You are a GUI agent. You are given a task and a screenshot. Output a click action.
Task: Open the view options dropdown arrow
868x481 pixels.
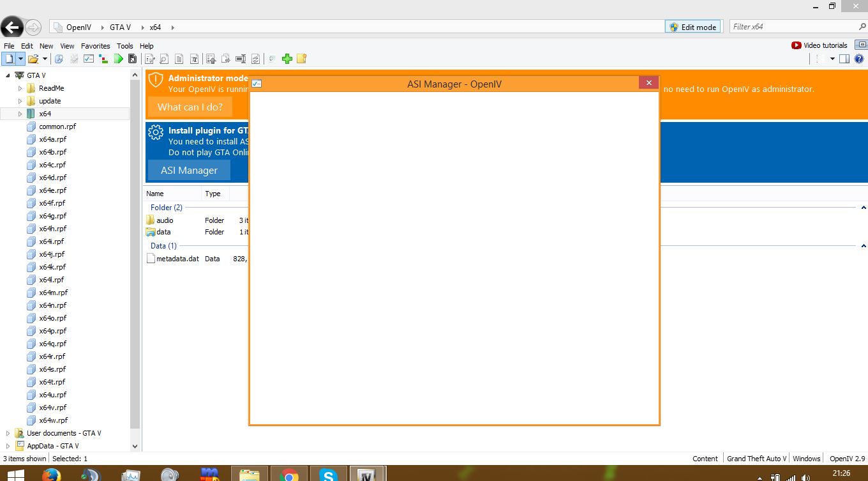click(x=832, y=59)
